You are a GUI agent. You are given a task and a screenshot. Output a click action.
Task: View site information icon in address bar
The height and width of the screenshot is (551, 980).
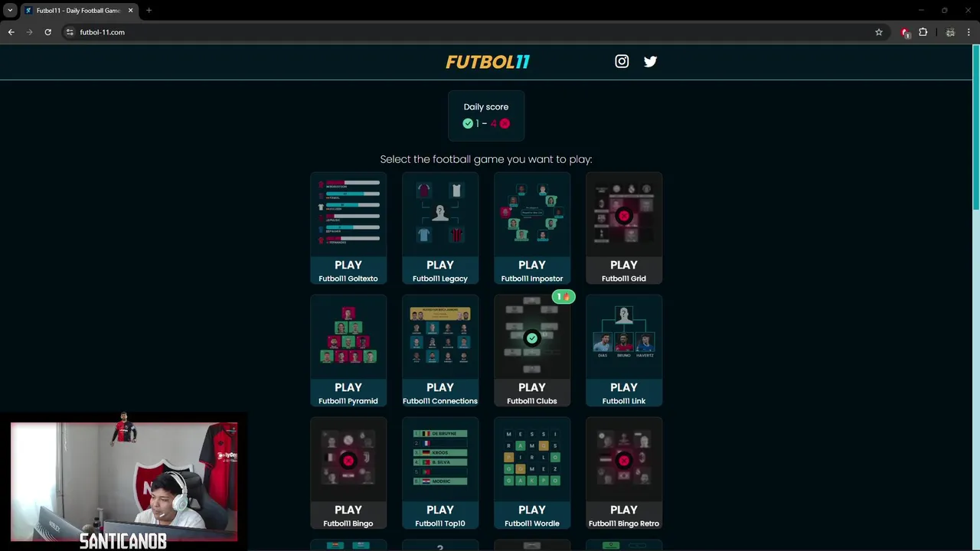coord(70,32)
